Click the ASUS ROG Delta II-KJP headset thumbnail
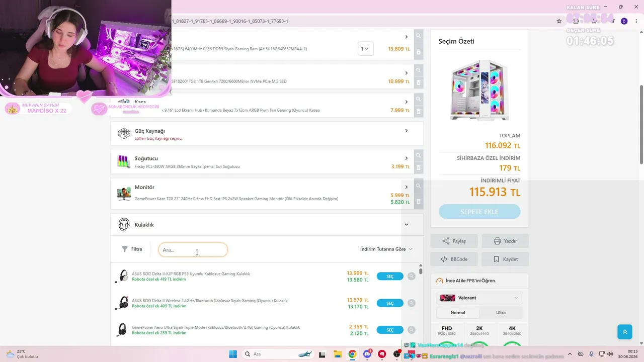The height and width of the screenshot is (362, 644). point(122,276)
